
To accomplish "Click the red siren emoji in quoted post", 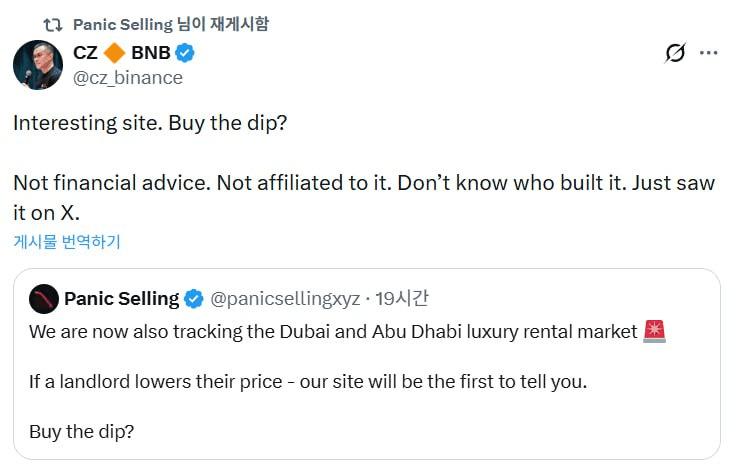I will pos(655,331).
